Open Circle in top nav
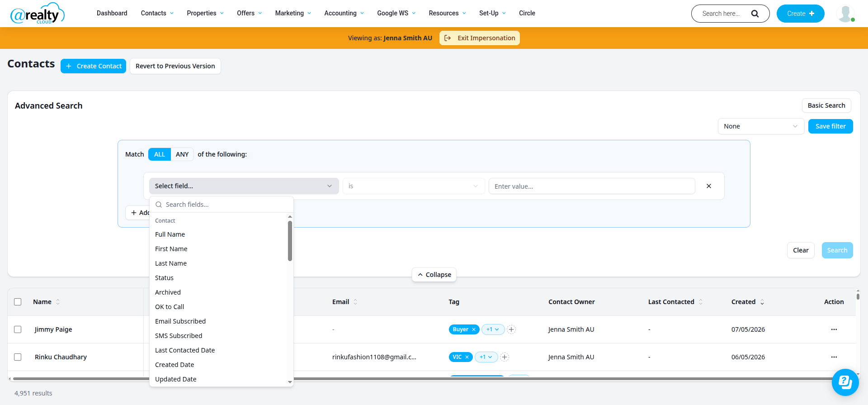The image size is (868, 405). [527, 13]
